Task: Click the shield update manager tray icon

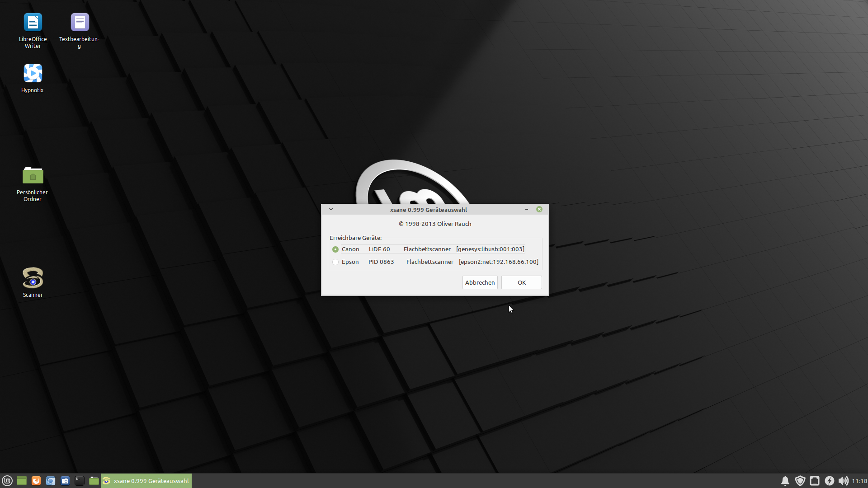Action: 800,481
